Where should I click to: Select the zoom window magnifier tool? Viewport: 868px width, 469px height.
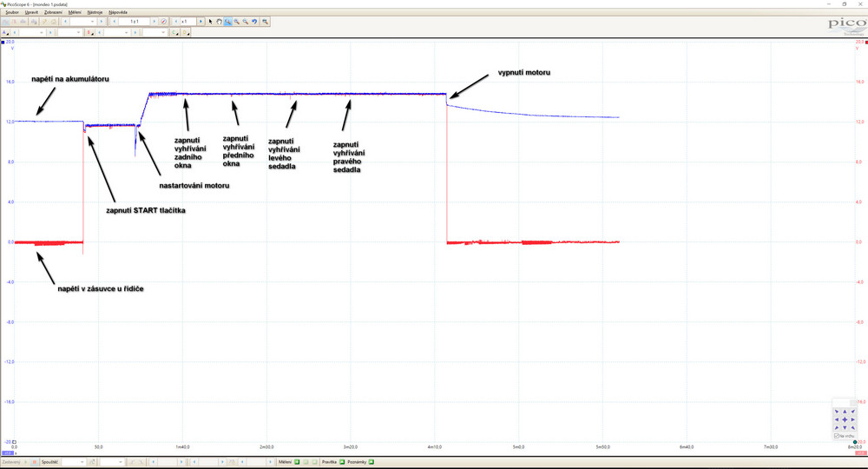[x=227, y=21]
